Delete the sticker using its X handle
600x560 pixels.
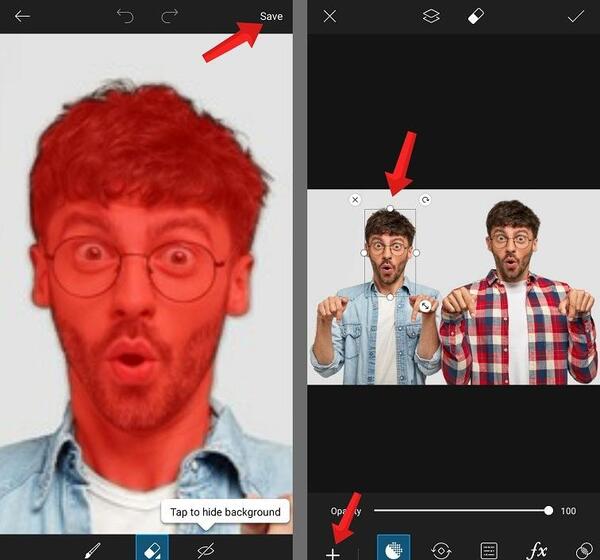(355, 199)
